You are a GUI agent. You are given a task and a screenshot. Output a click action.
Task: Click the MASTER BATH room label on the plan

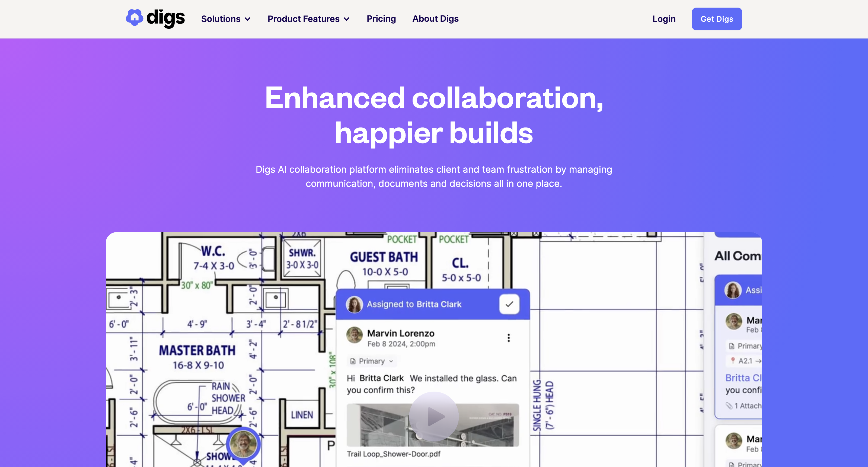point(197,351)
